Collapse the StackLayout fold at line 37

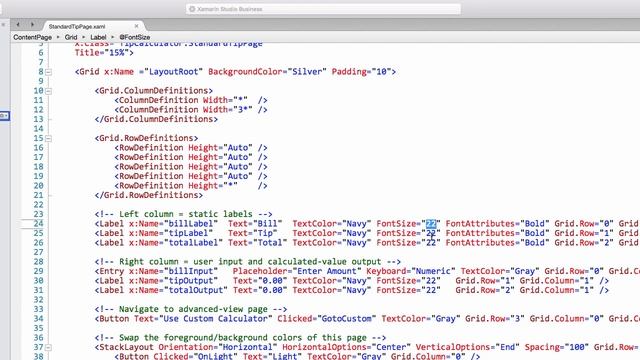(x=49, y=348)
